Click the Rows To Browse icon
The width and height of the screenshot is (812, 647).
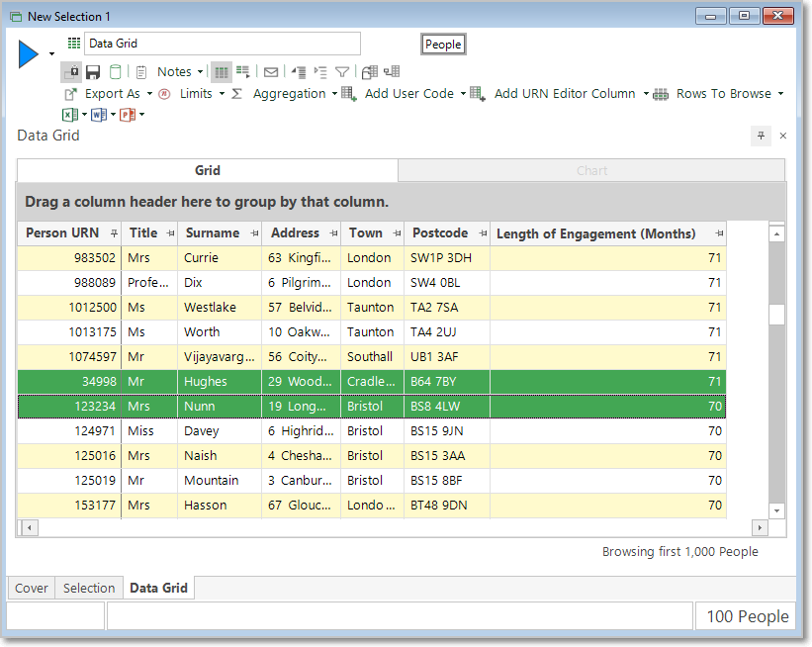[x=661, y=94]
